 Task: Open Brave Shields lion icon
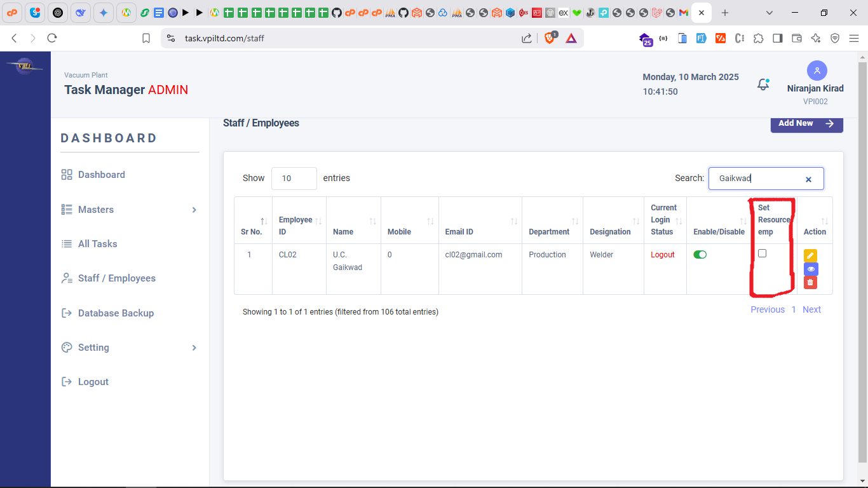coord(550,38)
